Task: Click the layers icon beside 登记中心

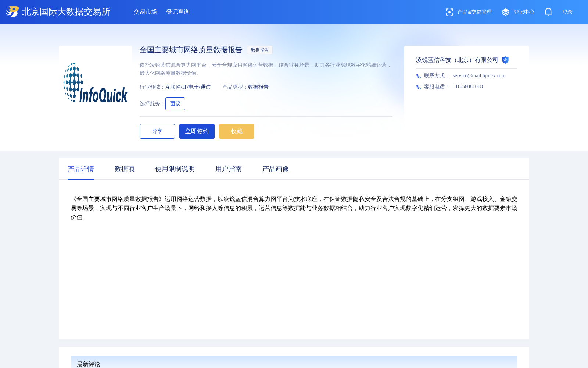Action: (506, 12)
